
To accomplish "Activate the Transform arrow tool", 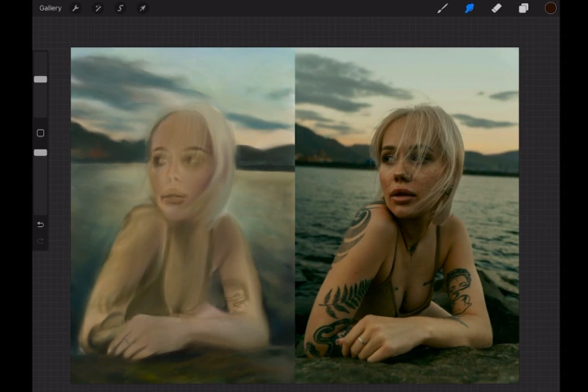I will (x=142, y=8).
